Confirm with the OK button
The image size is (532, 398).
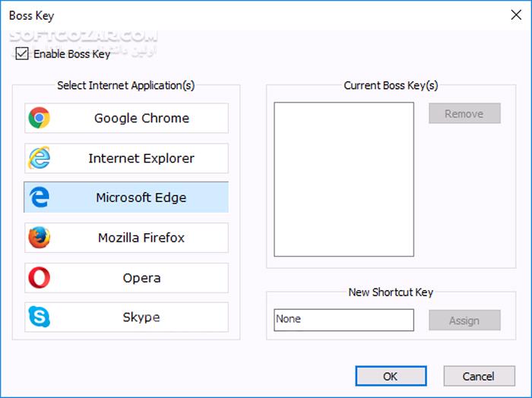[x=391, y=376]
